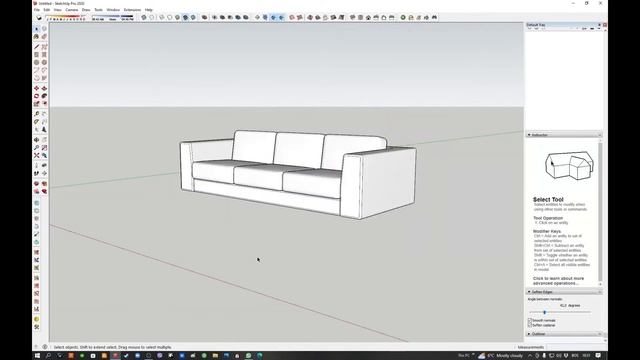The width and height of the screenshot is (640, 360).
Task: Close the Soften Edges panel with its X
Action: pos(600,292)
